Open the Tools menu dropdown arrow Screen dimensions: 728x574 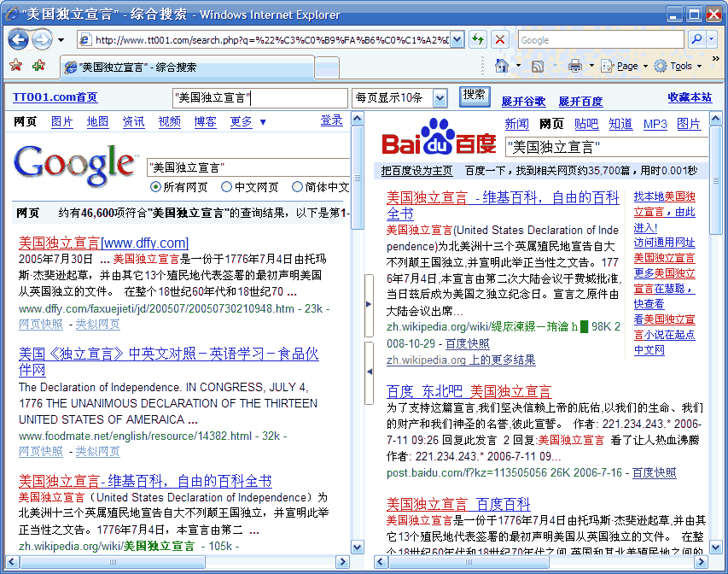click(x=699, y=66)
